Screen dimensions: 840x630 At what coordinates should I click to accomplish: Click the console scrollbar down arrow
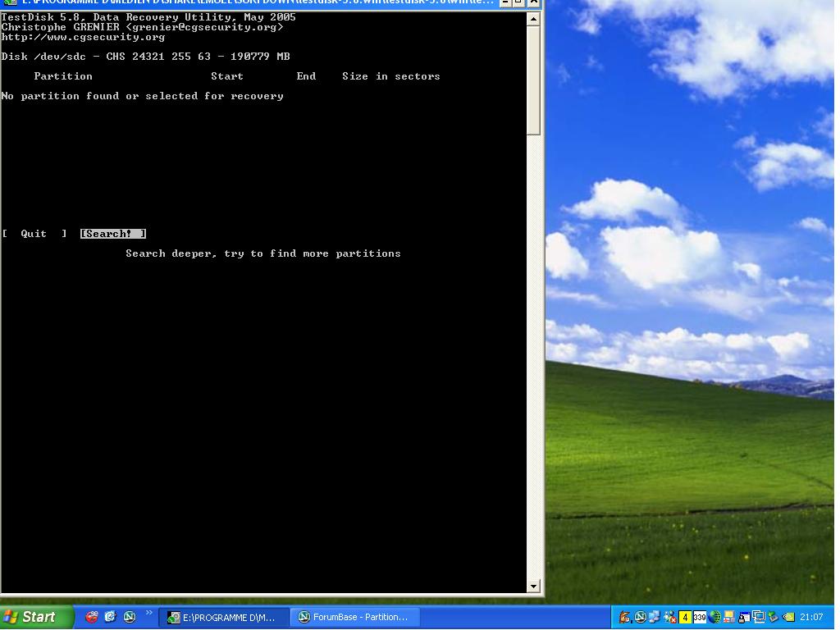click(533, 586)
